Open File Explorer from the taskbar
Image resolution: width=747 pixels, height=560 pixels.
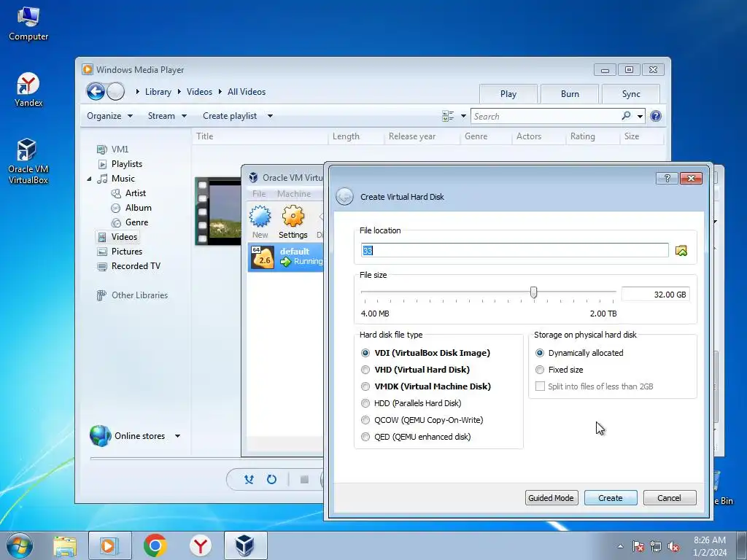click(65, 546)
